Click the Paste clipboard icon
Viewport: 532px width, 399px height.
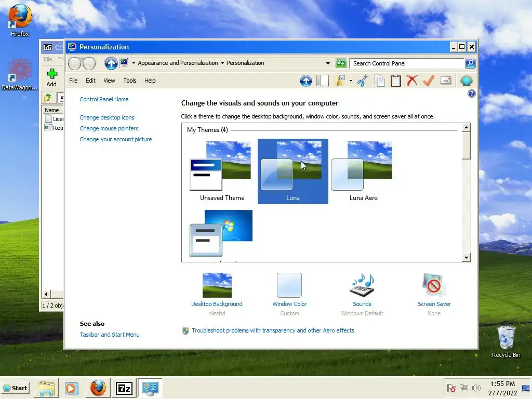click(x=395, y=81)
